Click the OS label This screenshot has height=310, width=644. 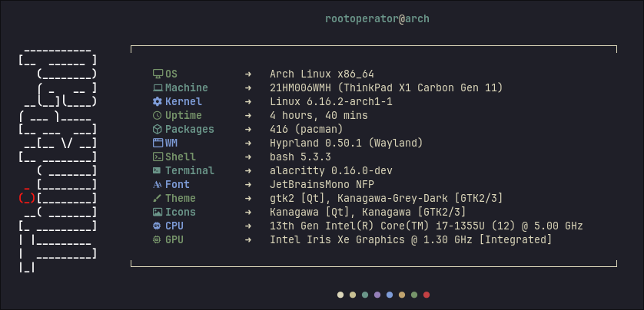tap(171, 74)
